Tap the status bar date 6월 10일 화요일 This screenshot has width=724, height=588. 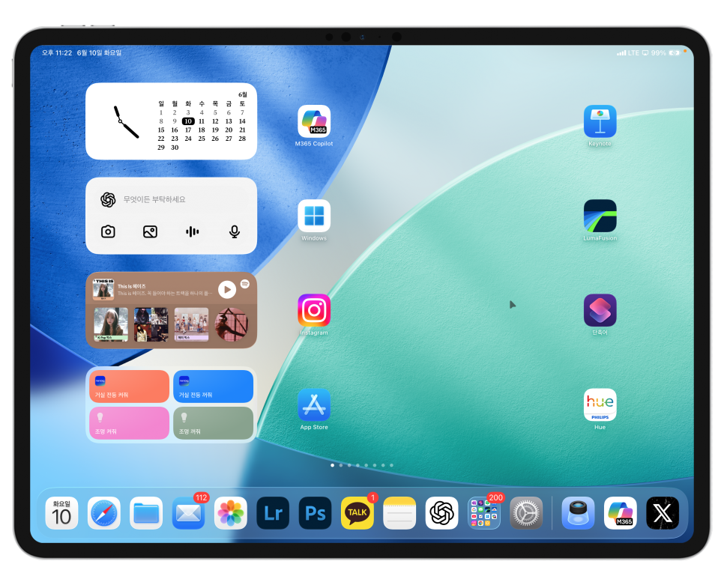click(x=99, y=52)
